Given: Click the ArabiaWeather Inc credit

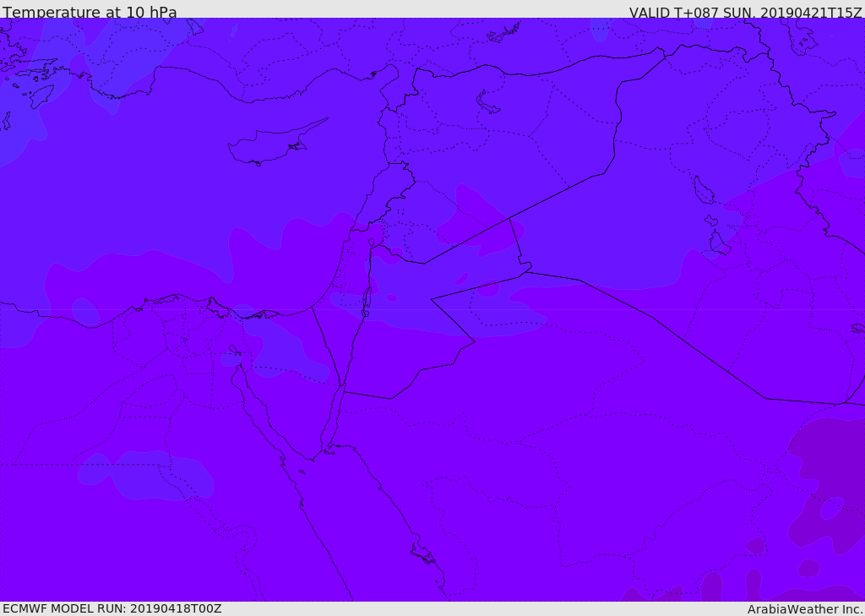Looking at the screenshot, I should click(805, 609).
